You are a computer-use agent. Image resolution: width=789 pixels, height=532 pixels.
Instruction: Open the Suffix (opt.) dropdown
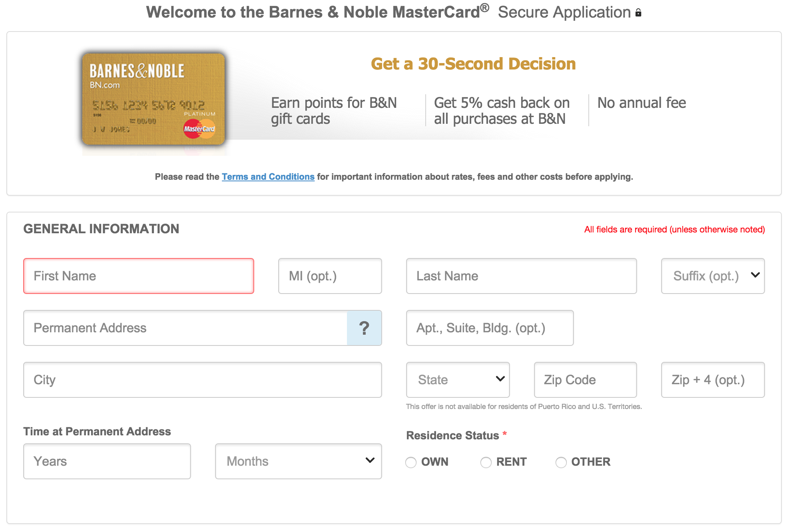[x=713, y=276]
